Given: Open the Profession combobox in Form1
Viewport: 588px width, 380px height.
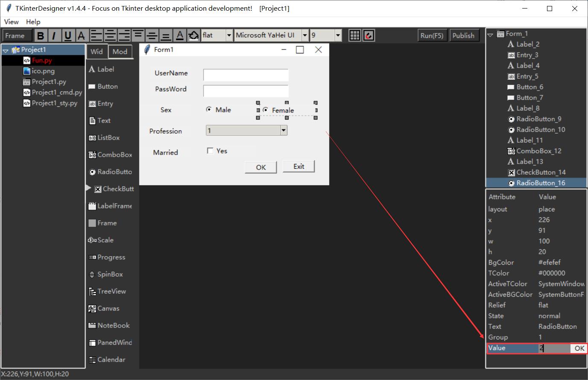Looking at the screenshot, I should click(x=284, y=130).
